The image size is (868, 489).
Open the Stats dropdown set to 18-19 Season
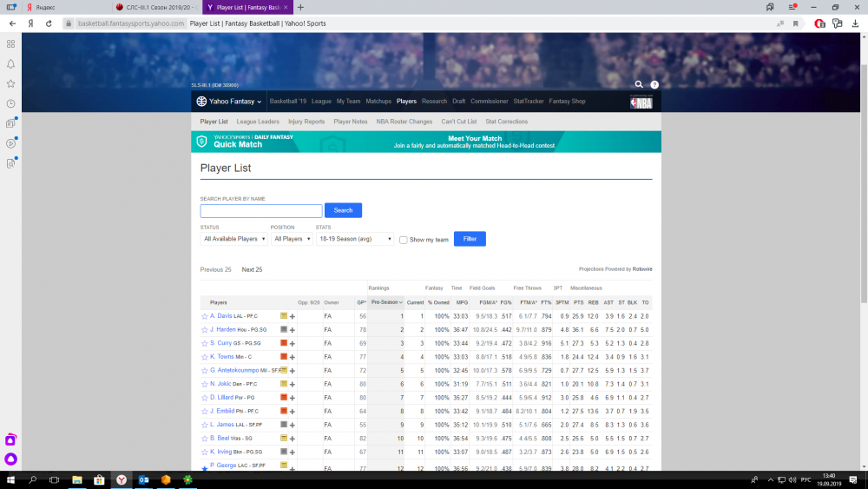[355, 239]
